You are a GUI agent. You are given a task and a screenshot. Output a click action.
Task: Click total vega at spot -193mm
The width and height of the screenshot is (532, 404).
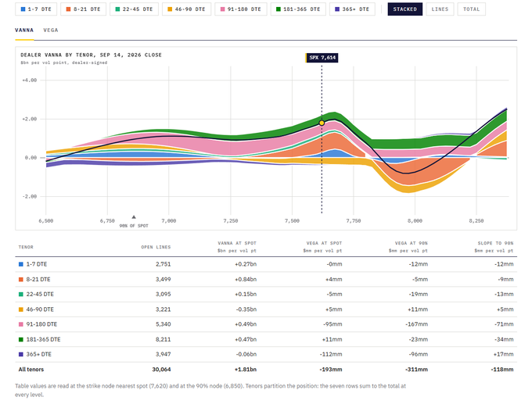pos(330,370)
